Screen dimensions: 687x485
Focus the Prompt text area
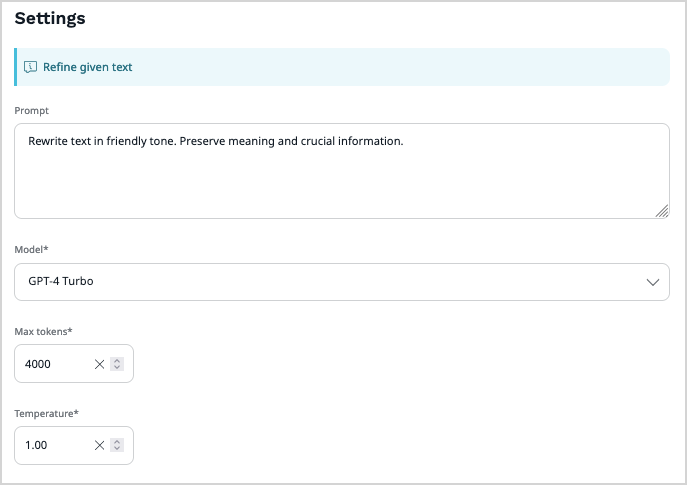point(340,180)
